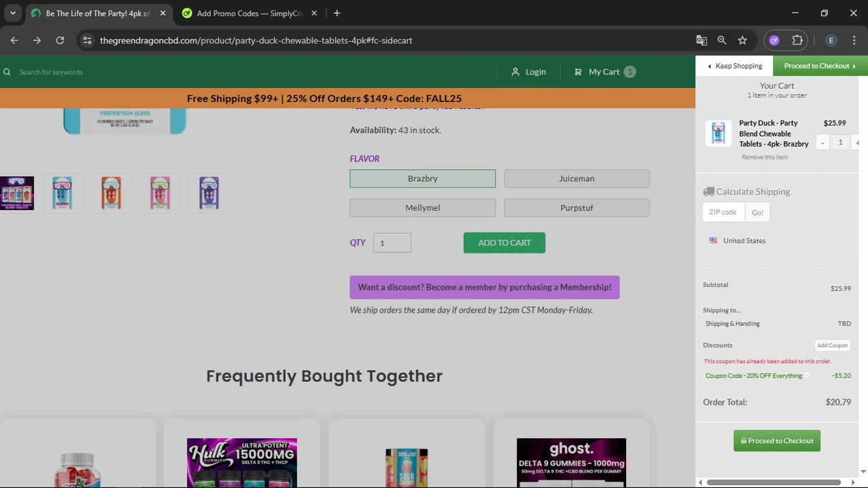Open the Party Duck cart item thumbnail
868x488 pixels.
click(x=718, y=133)
